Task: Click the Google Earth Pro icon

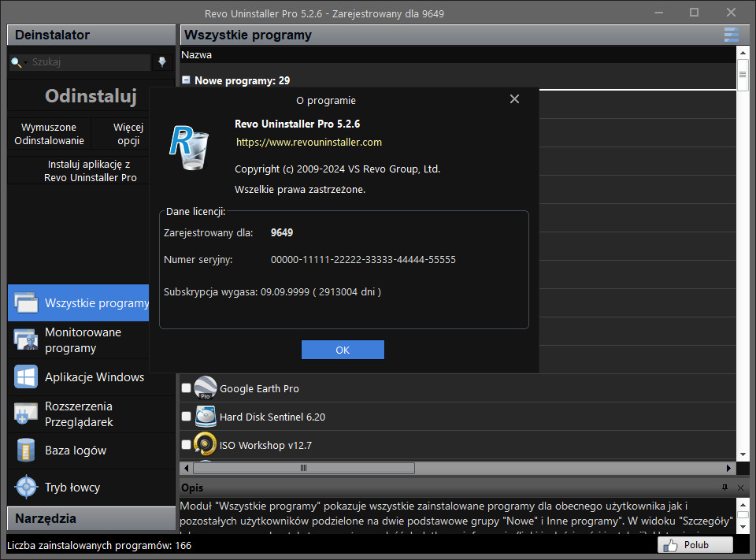Action: 206,388
